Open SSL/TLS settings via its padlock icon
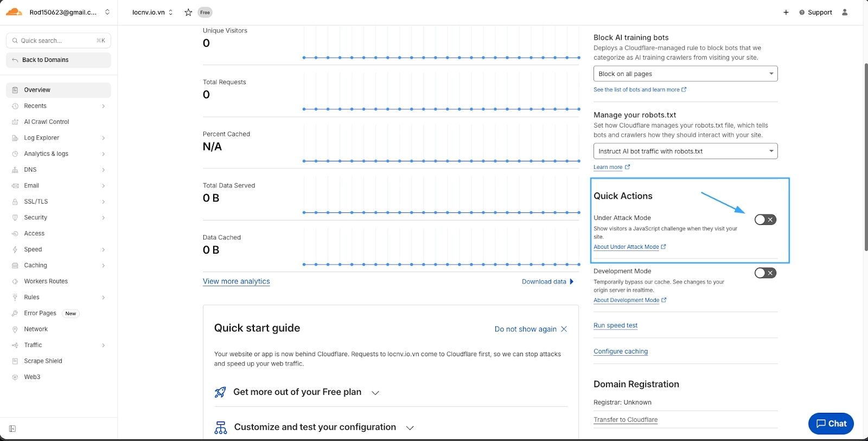 pyautogui.click(x=16, y=201)
